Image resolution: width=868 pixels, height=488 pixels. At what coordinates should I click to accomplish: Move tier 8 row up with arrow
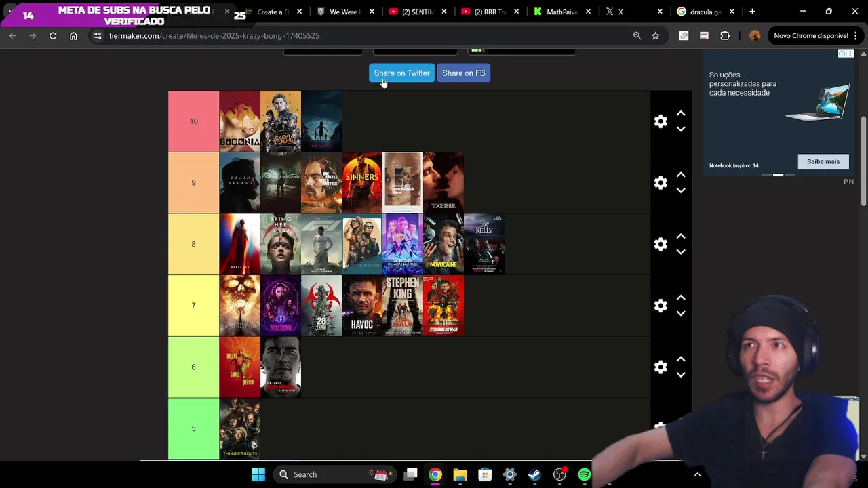tap(681, 237)
